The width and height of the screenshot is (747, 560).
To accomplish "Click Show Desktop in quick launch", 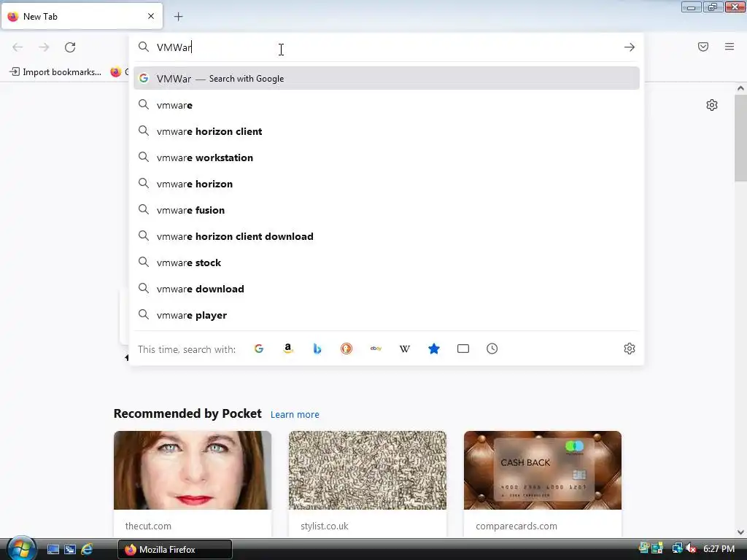I will click(x=53, y=549).
